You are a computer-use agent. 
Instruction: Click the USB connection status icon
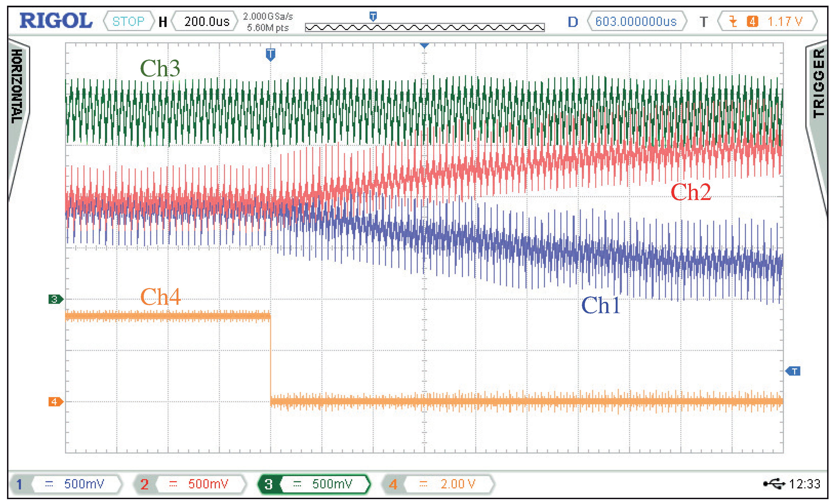click(x=774, y=484)
